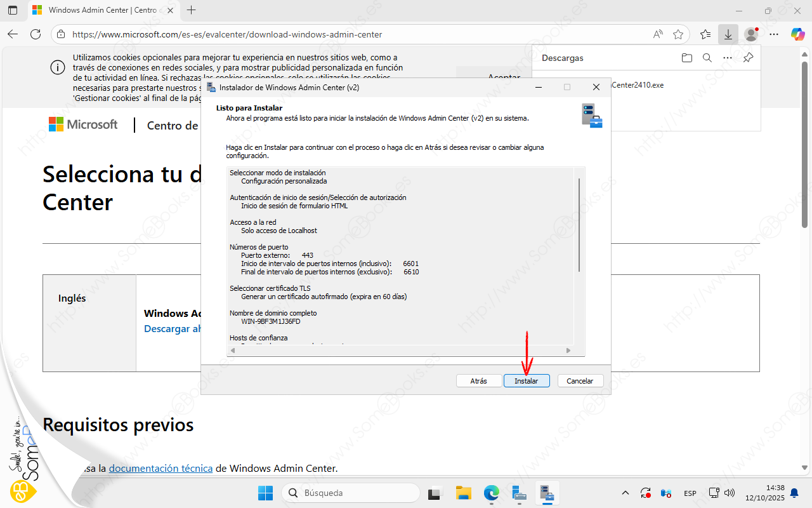Open downloads folder icon in Descargas panel
This screenshot has height=508, width=812.
pyautogui.click(x=686, y=58)
